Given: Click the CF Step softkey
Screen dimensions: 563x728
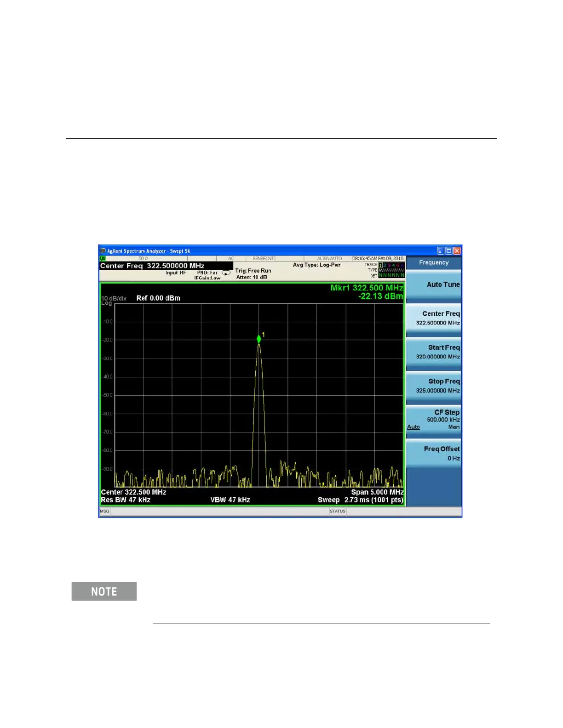Looking at the screenshot, I should click(x=433, y=420).
